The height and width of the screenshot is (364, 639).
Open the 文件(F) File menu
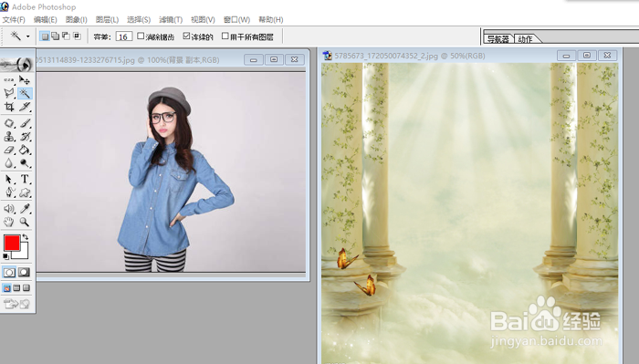click(x=14, y=19)
